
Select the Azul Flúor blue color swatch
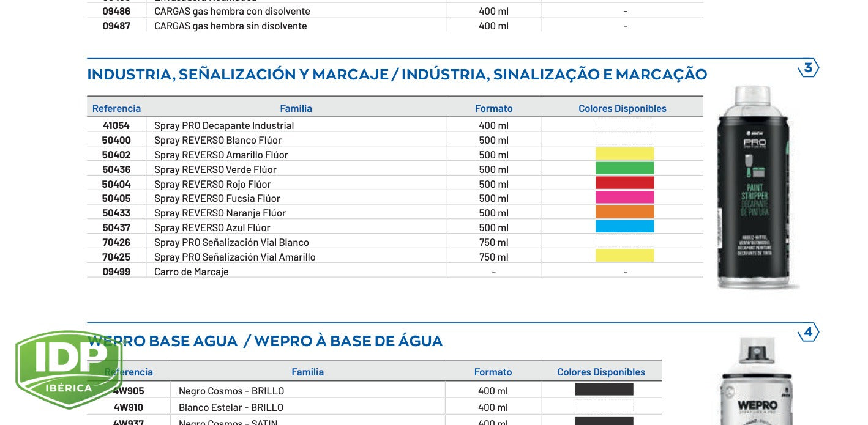tap(624, 227)
